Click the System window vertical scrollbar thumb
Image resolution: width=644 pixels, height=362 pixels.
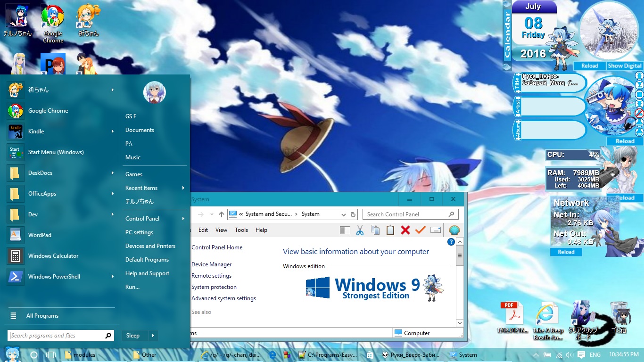click(460, 256)
